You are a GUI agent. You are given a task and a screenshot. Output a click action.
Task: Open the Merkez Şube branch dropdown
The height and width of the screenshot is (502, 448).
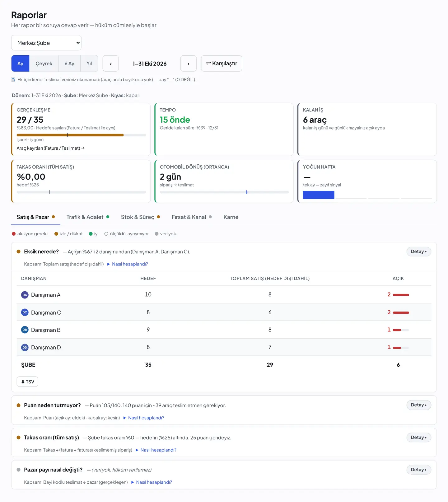click(x=46, y=43)
